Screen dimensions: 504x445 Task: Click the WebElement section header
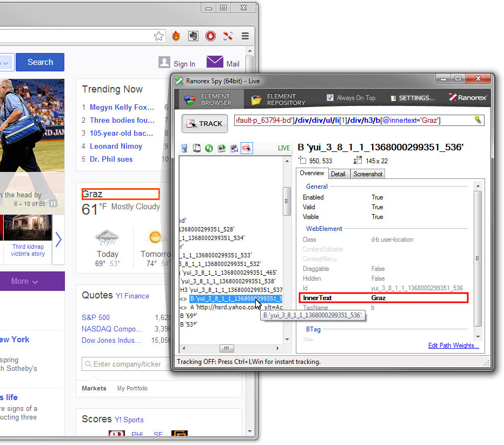(324, 228)
